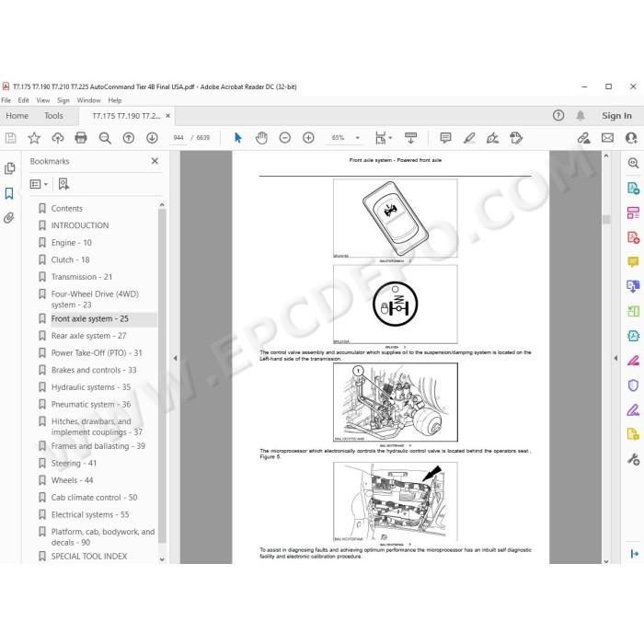644x644 pixels.
Task: Open Export PDF tool in right pane
Action: tap(633, 188)
